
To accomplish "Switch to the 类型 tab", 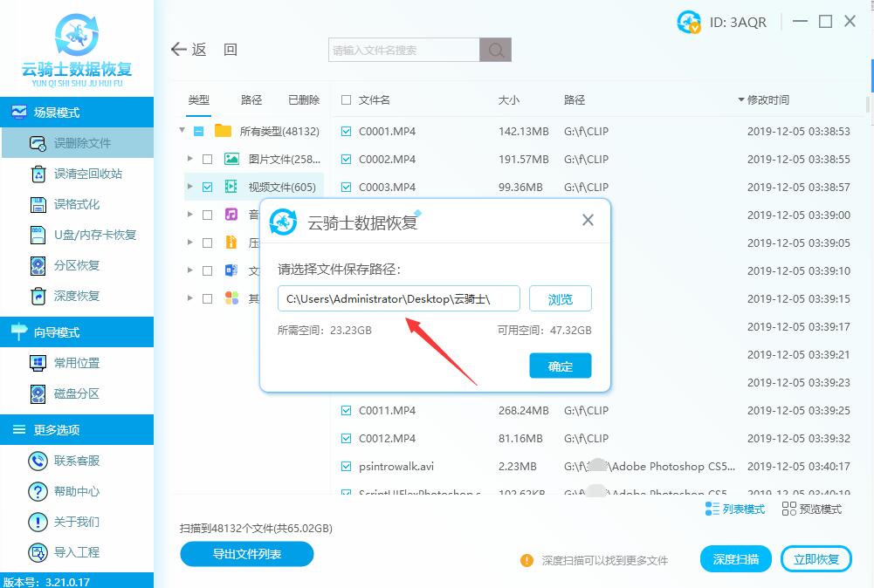I will click(199, 99).
